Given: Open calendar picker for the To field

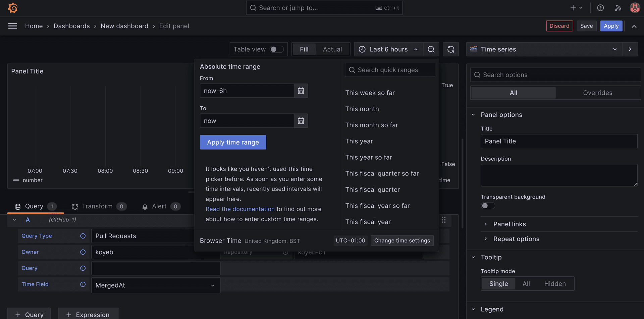Looking at the screenshot, I should click(301, 121).
